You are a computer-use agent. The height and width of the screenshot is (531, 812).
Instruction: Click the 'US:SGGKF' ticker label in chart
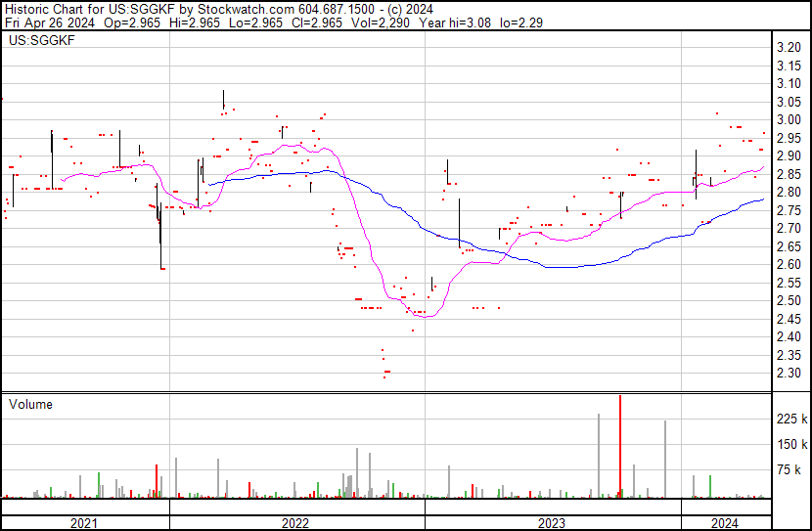tap(41, 40)
